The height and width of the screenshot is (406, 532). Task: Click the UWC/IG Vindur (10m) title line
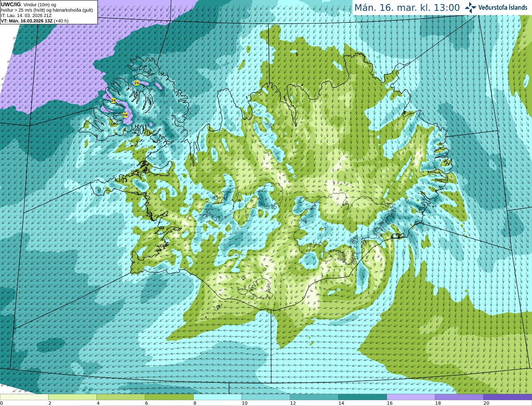pos(28,5)
